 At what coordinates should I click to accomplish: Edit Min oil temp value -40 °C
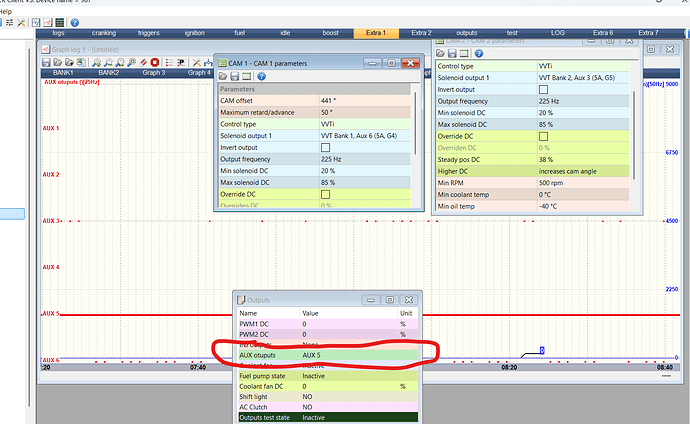coord(584,206)
